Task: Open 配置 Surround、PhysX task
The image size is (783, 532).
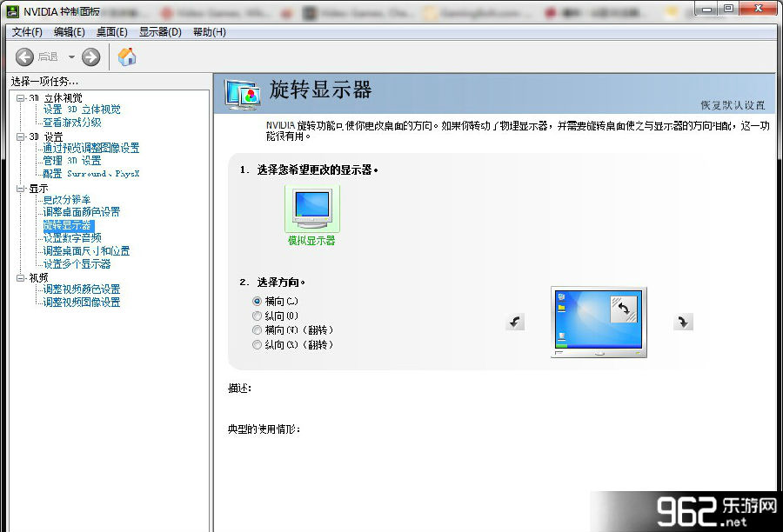Action: [91, 174]
